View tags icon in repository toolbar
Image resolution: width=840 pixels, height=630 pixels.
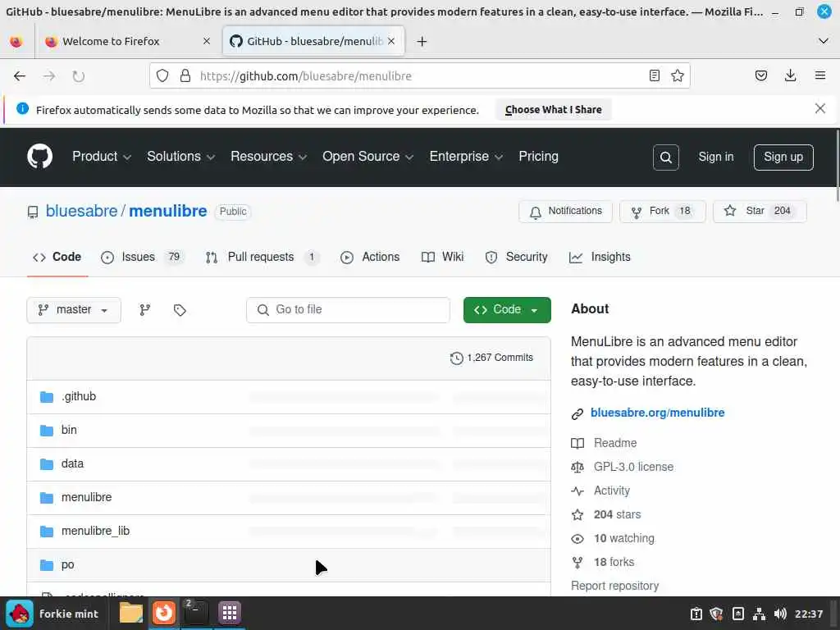[180, 309]
